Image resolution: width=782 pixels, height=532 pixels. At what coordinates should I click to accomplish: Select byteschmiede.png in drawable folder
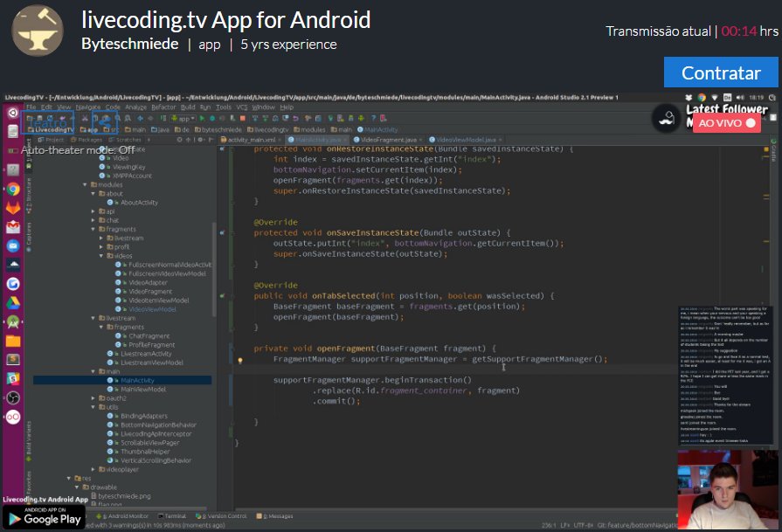point(121,496)
